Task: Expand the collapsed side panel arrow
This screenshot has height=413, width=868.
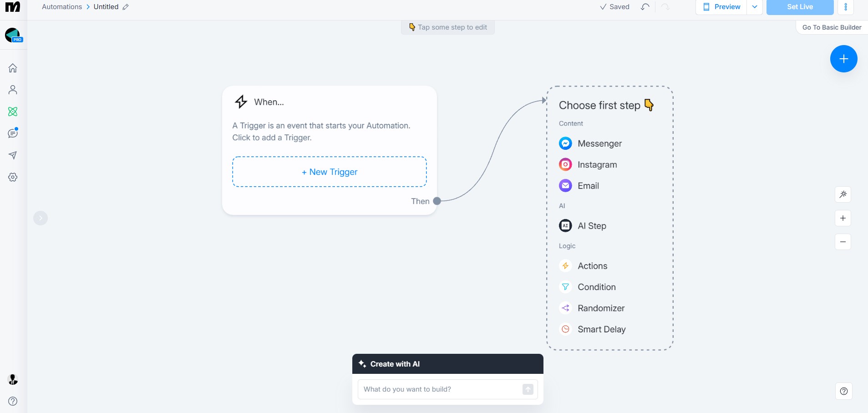Action: click(x=41, y=218)
